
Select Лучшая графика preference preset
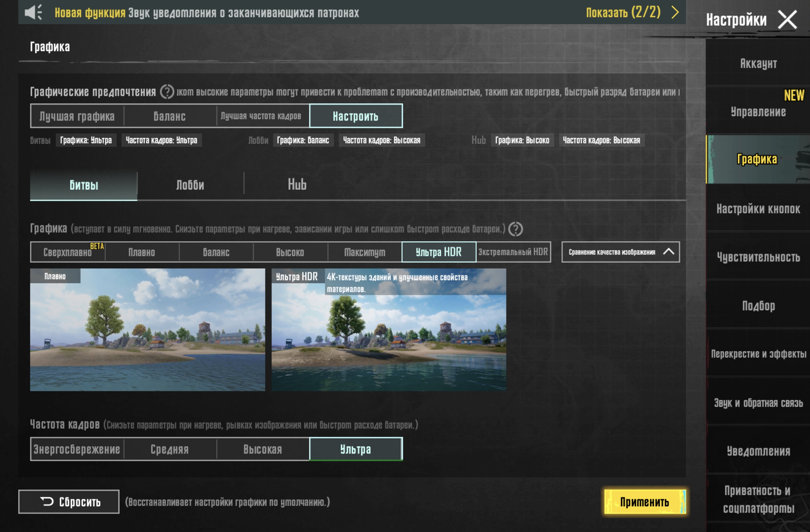(x=77, y=116)
